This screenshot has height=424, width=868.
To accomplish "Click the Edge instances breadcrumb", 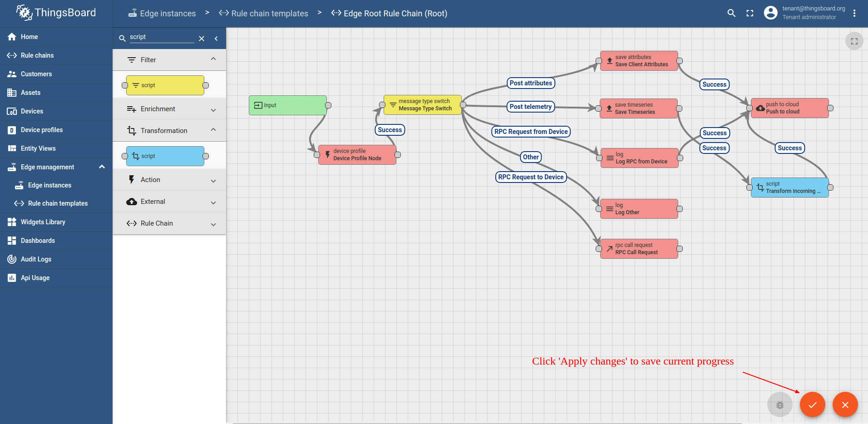I will (162, 14).
